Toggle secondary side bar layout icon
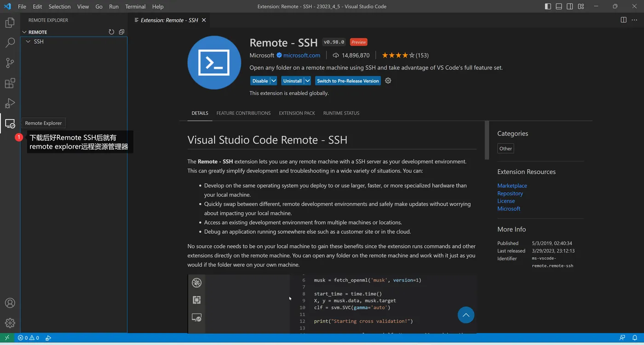 [570, 6]
